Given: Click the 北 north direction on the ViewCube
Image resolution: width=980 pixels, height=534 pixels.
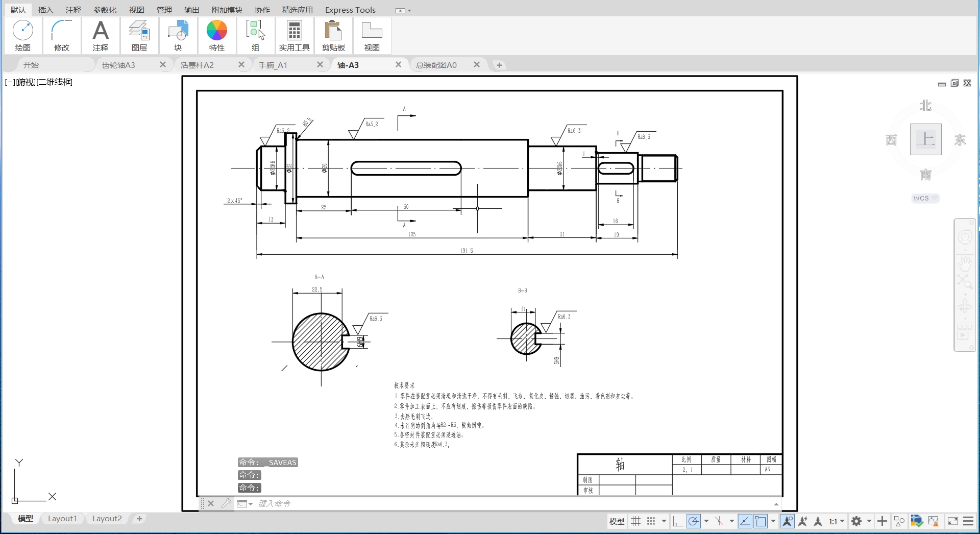Looking at the screenshot, I should click(x=925, y=106).
